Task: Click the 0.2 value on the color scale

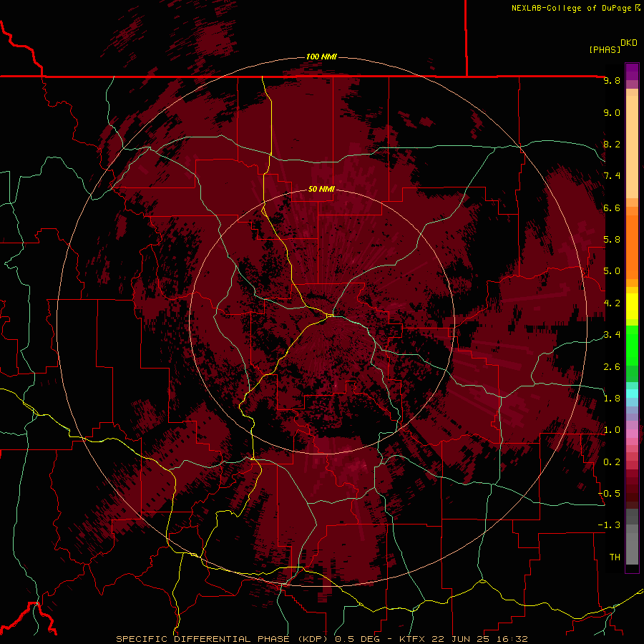Action: point(612,462)
